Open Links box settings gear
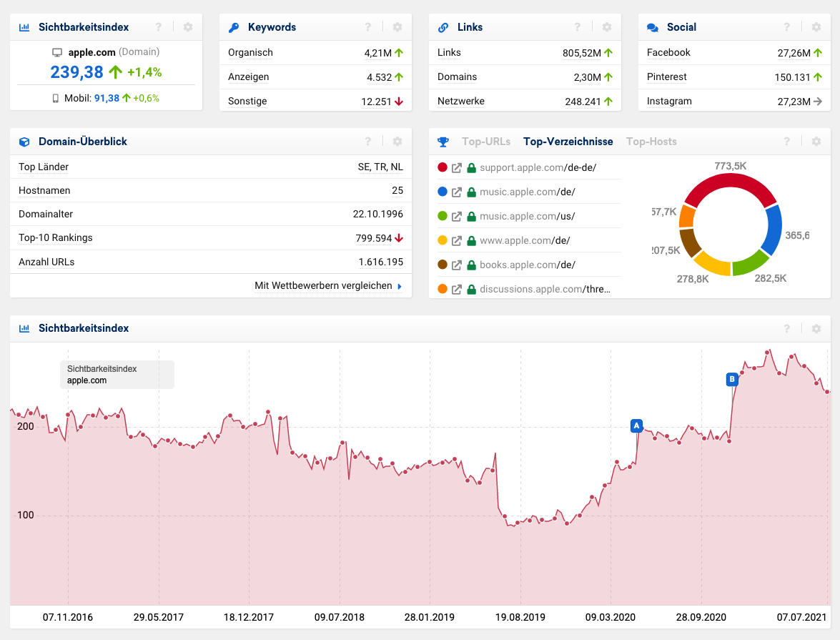This screenshot has width=840, height=640. (606, 26)
